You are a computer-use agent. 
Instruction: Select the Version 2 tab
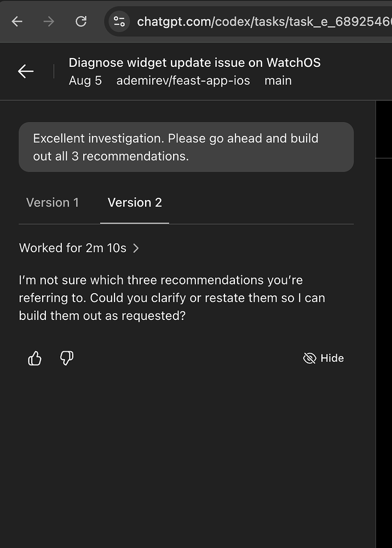coord(135,202)
